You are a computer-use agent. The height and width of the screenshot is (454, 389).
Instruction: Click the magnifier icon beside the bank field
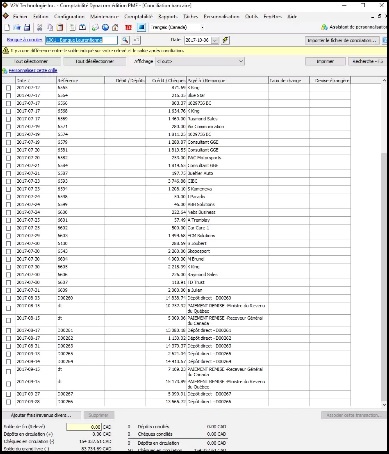[x=125, y=40]
